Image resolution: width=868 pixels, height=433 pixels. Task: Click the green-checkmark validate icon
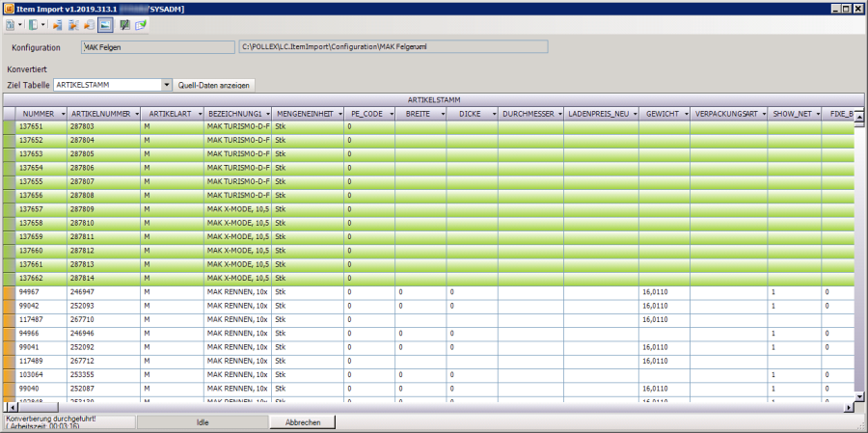(x=141, y=23)
